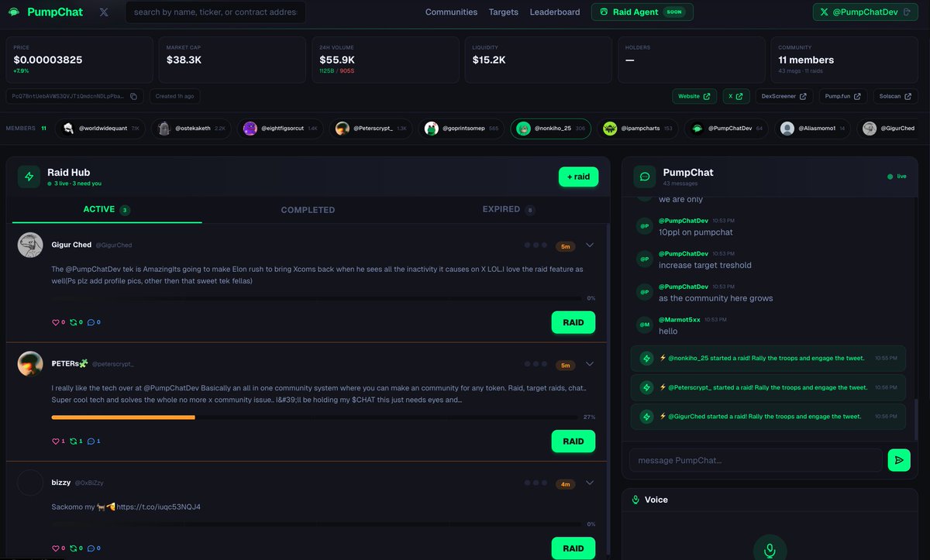Image resolution: width=930 pixels, height=560 pixels.
Task: Click the Created 1h ago label
Action: (x=174, y=97)
